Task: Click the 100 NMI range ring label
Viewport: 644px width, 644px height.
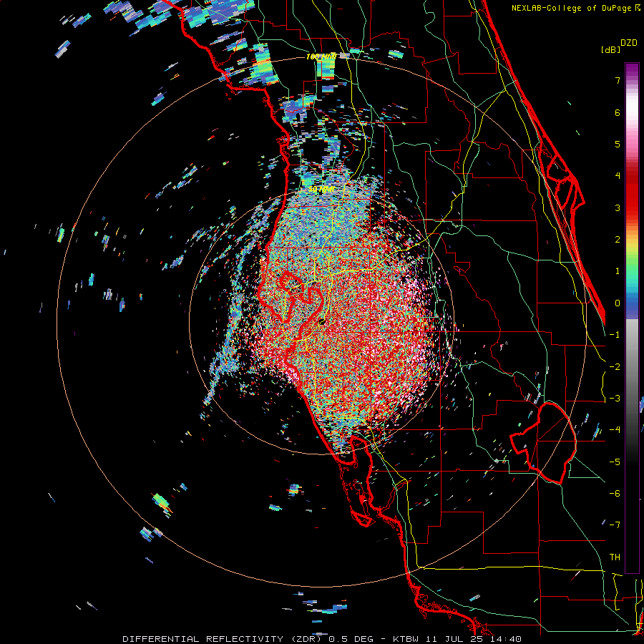Action: click(x=321, y=57)
